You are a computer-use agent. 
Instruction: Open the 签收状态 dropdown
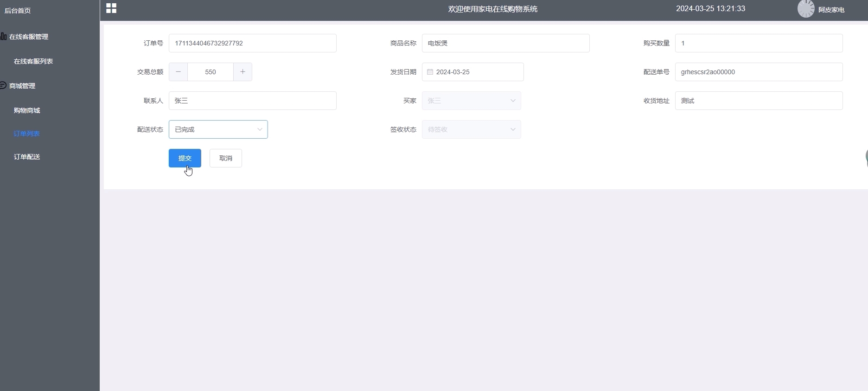471,129
